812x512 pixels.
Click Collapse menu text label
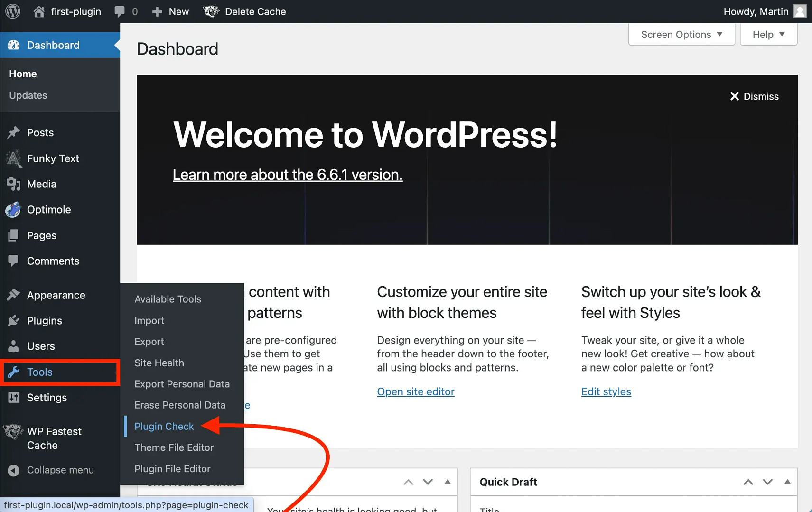[x=60, y=470]
